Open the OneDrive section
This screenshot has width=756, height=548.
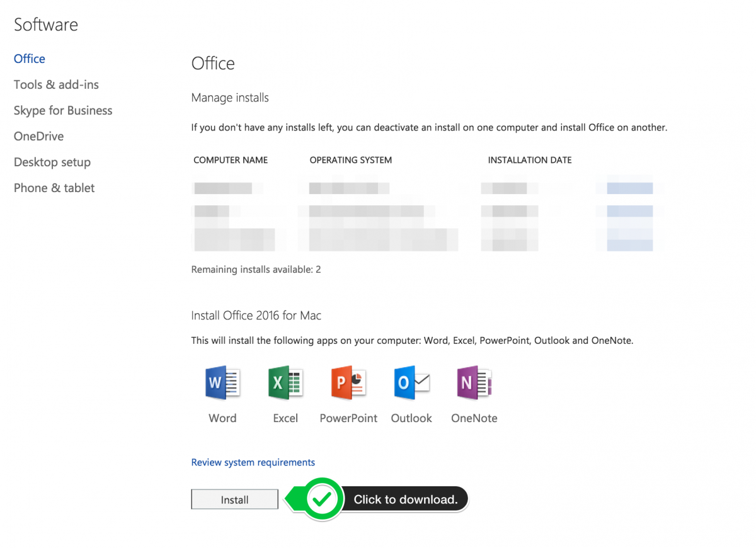click(x=38, y=136)
